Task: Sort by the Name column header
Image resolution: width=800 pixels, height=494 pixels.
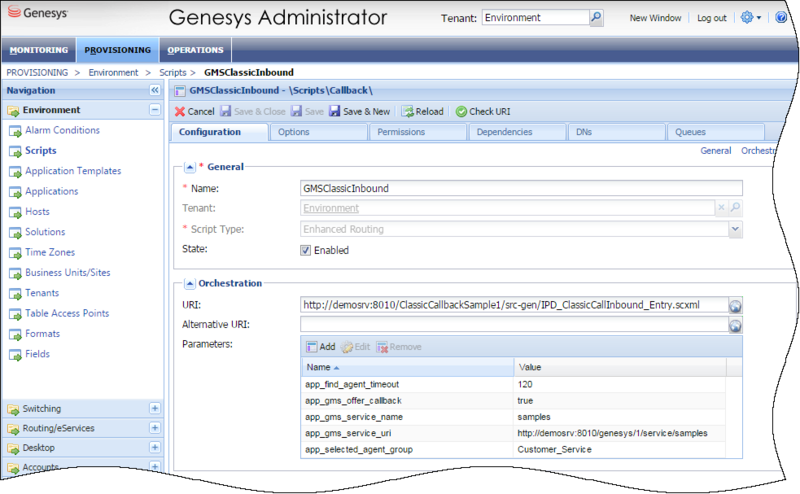Action: point(407,367)
